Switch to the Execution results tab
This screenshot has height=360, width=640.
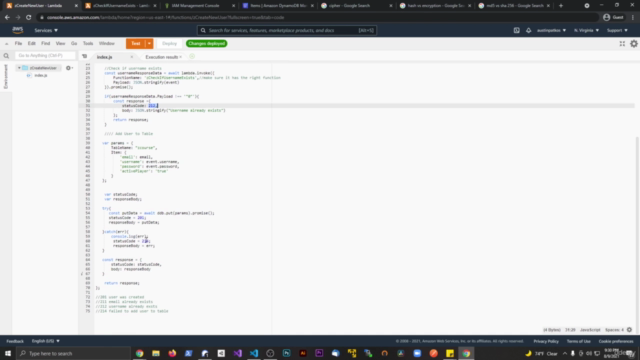click(162, 57)
